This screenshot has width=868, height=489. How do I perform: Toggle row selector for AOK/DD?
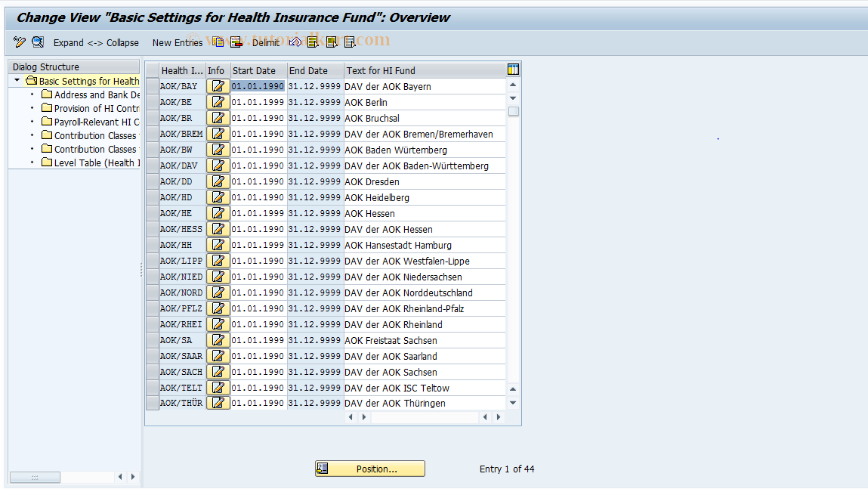tap(153, 181)
